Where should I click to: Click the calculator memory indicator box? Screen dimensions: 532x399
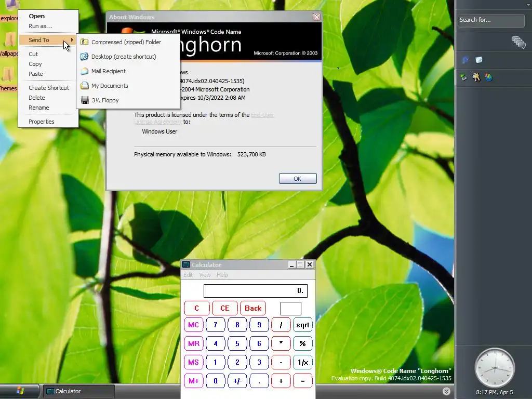click(291, 309)
